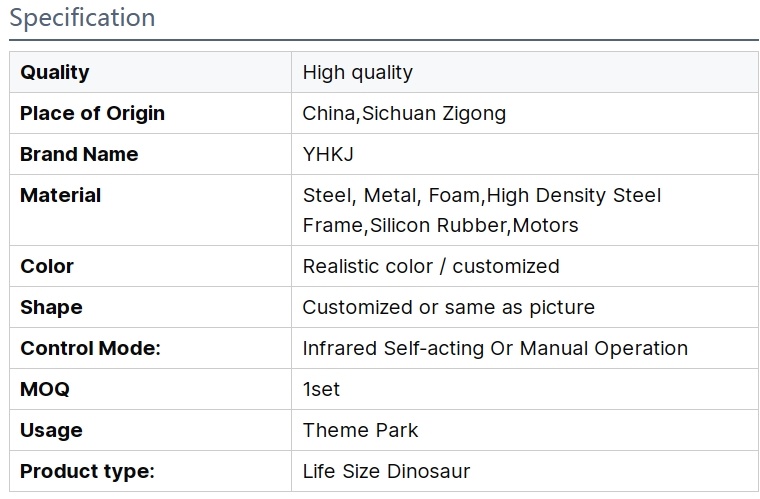
Task: Select the Usage row label
Action: (51, 430)
